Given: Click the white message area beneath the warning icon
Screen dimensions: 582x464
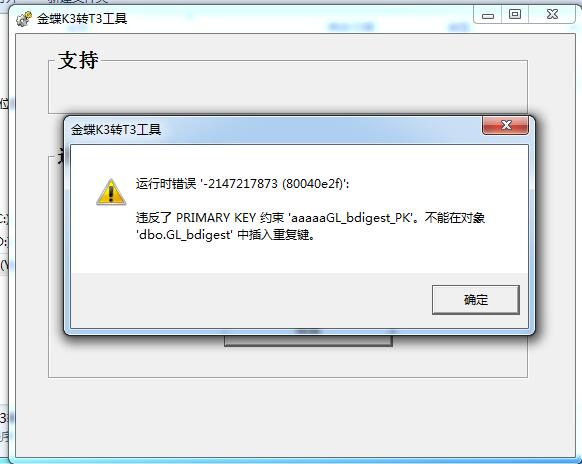Looking at the screenshot, I should coord(111,239).
